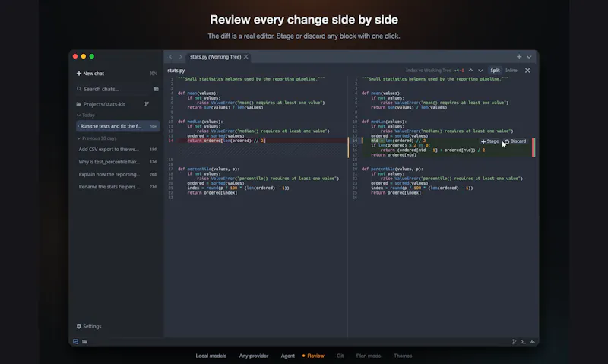Open the terminal icon in the status bar
608x364 pixels.
523,341
